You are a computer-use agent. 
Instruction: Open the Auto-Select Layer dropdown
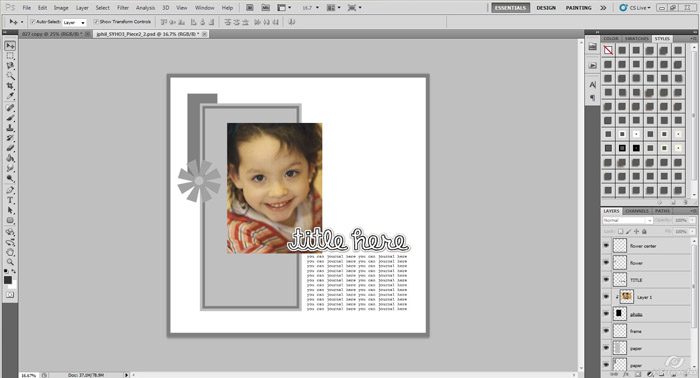74,22
